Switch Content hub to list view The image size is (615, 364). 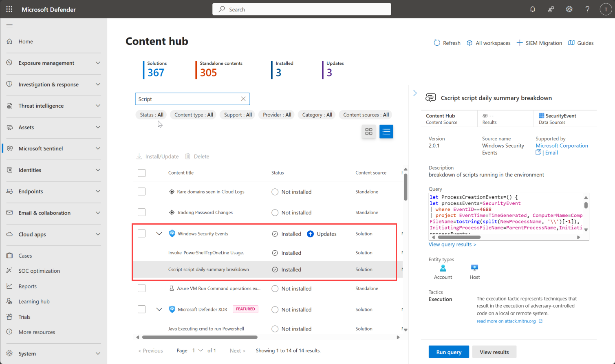386,131
